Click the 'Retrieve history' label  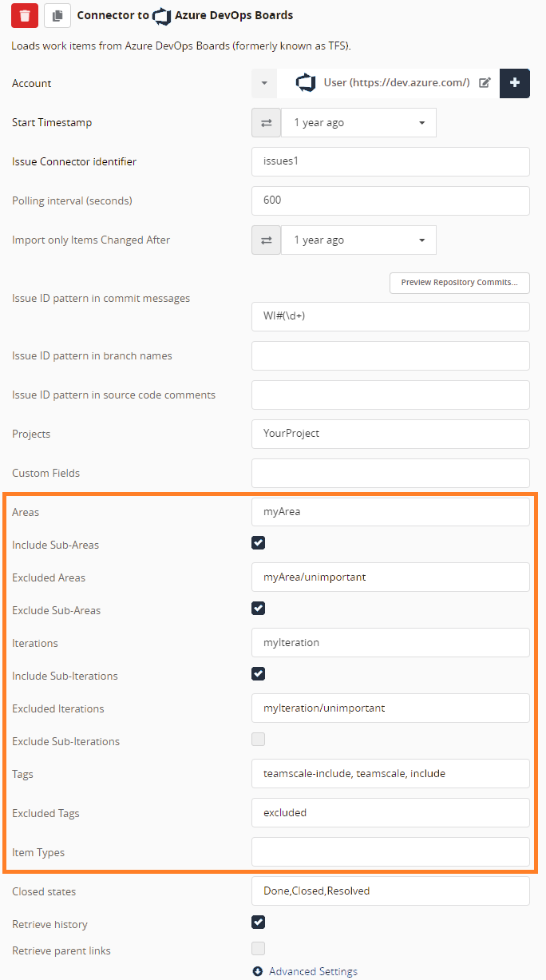(49, 924)
